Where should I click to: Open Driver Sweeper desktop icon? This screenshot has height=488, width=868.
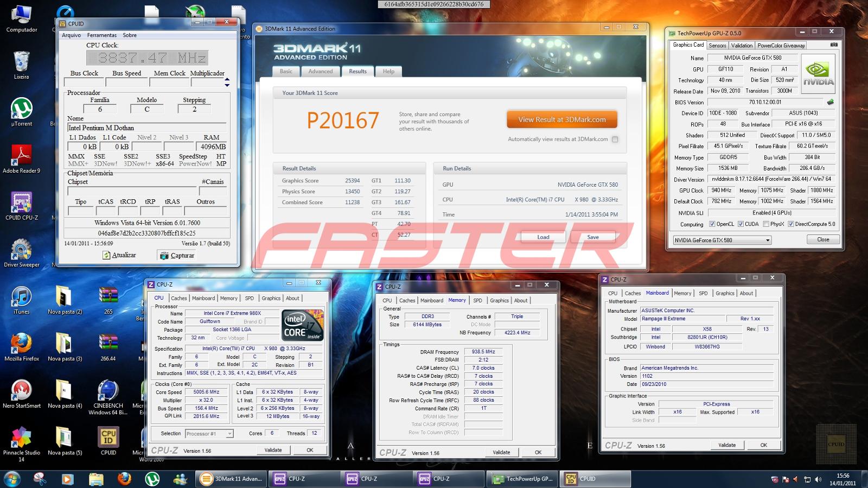[x=22, y=253]
